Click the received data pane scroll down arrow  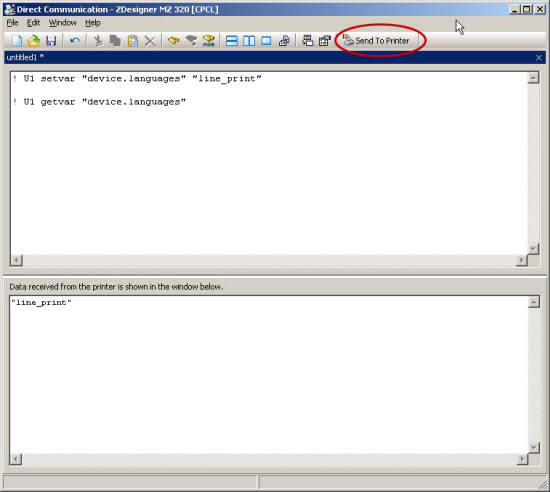point(534,448)
